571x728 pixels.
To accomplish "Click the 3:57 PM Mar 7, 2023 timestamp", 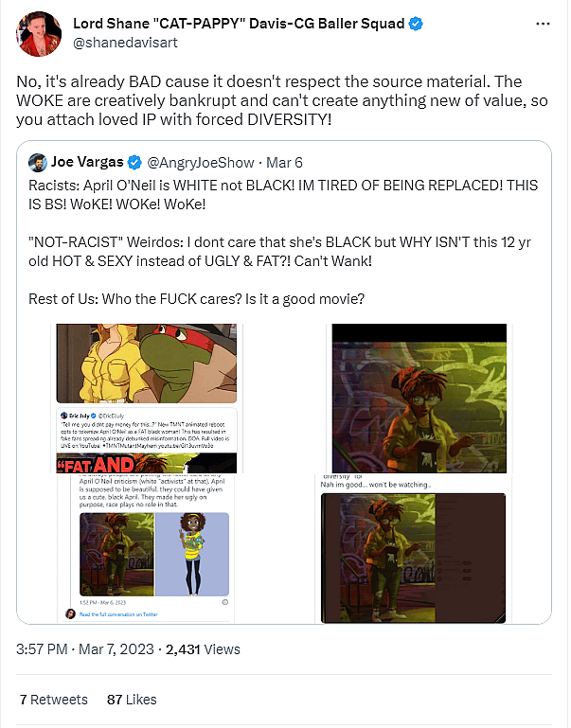I will tap(85, 649).
